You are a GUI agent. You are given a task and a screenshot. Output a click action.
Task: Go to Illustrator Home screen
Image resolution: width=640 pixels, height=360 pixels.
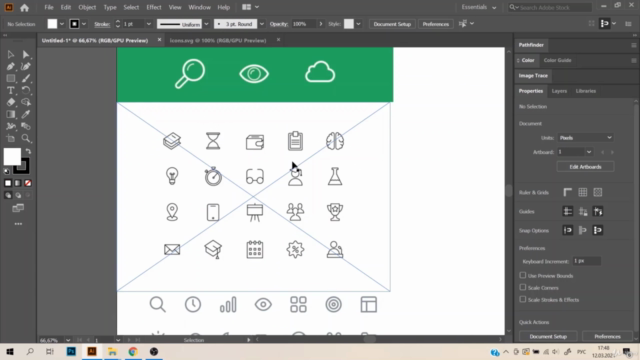coord(24,7)
